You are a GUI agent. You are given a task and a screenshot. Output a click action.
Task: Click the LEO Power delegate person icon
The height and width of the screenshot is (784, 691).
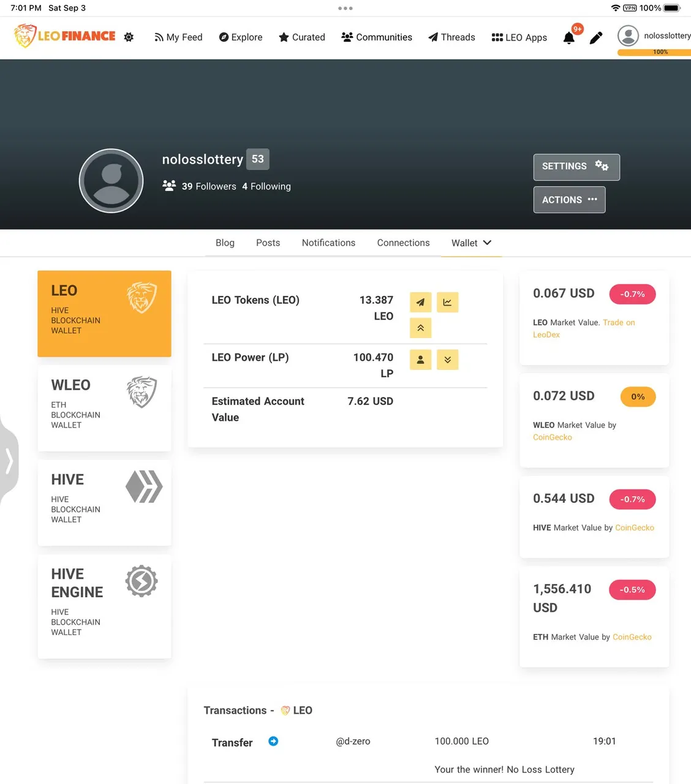(420, 360)
